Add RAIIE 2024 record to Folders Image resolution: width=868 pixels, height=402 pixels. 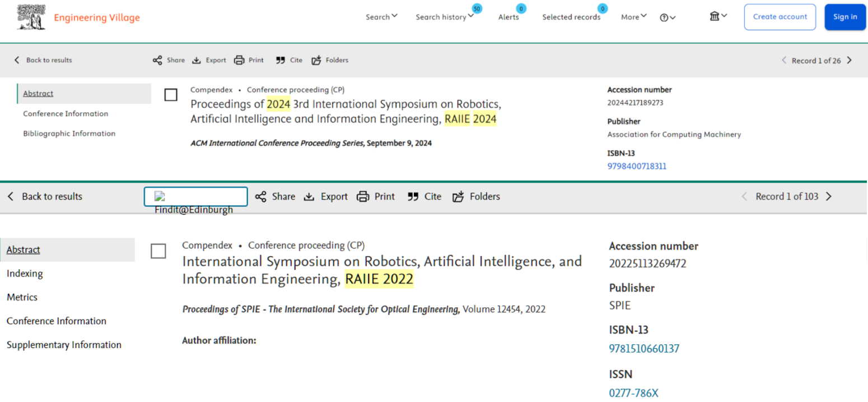330,60
